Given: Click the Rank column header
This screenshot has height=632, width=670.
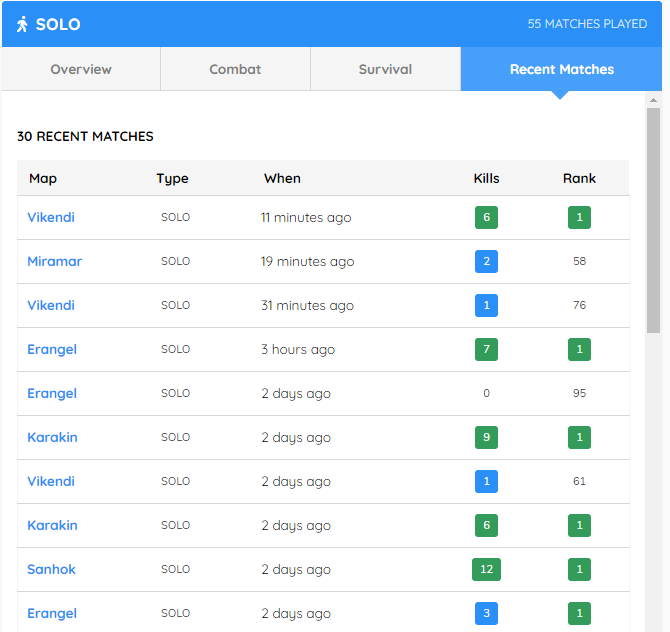Looking at the screenshot, I should [x=579, y=179].
